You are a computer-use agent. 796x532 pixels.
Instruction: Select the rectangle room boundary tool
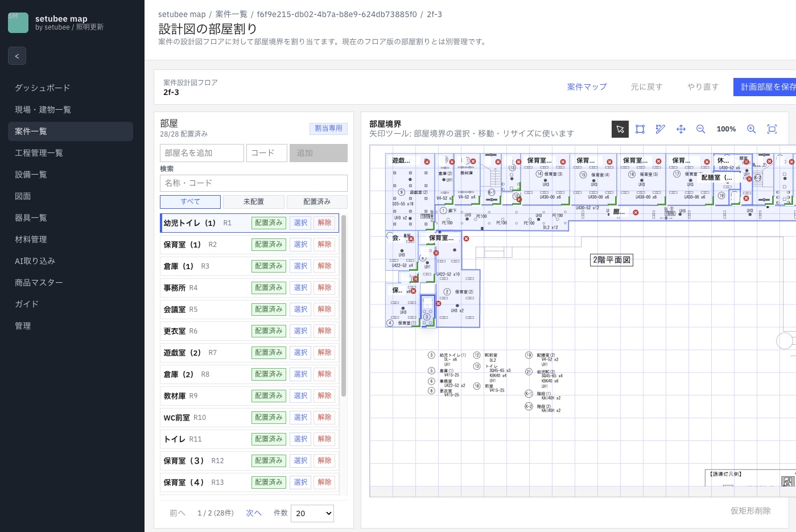pos(640,129)
